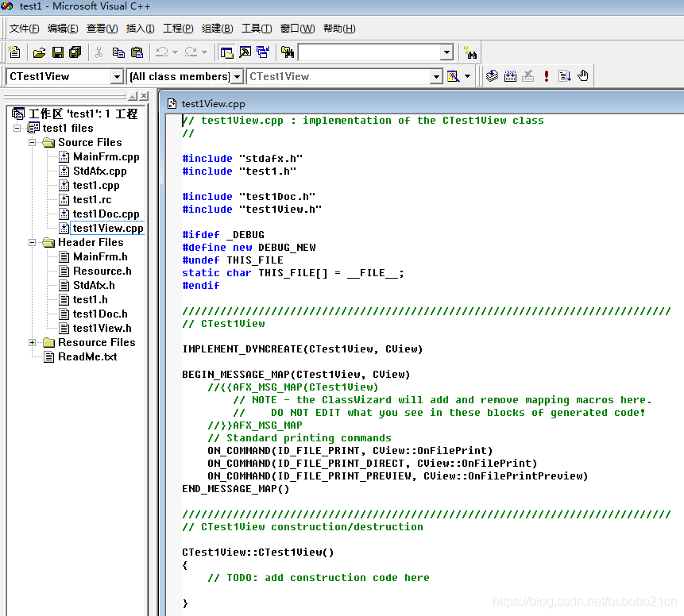Screen dimensions: 684x616
Task: Select test1View.cpp in the file tree
Action: [108, 229]
